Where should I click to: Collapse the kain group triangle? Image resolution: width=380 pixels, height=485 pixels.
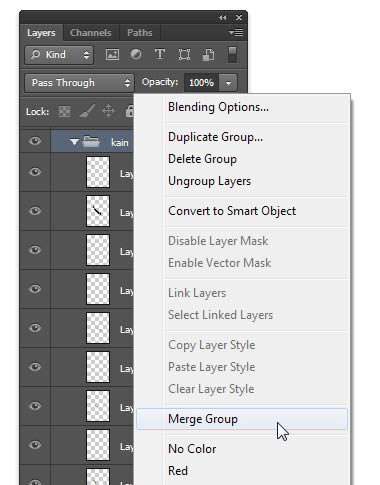74,142
